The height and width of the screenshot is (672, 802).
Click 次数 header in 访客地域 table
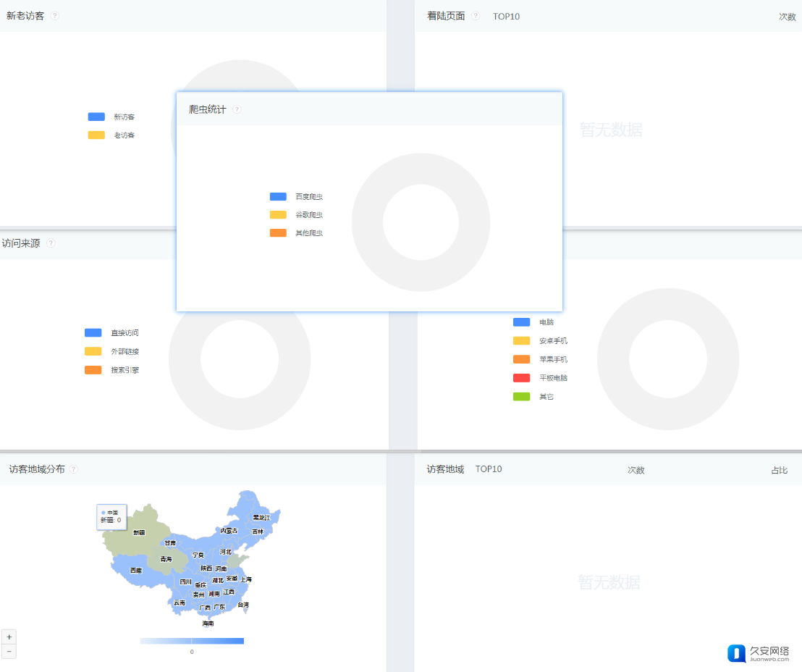pos(636,470)
